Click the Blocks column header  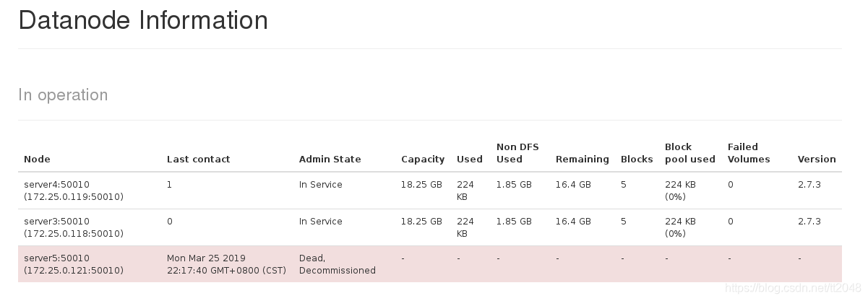pyautogui.click(x=637, y=160)
